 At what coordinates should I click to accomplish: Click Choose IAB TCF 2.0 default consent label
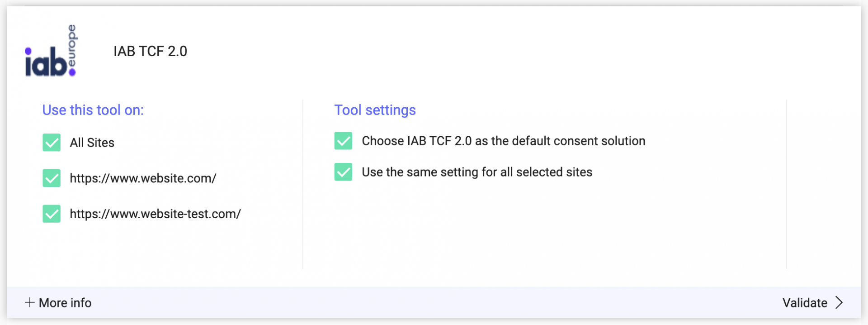click(503, 141)
